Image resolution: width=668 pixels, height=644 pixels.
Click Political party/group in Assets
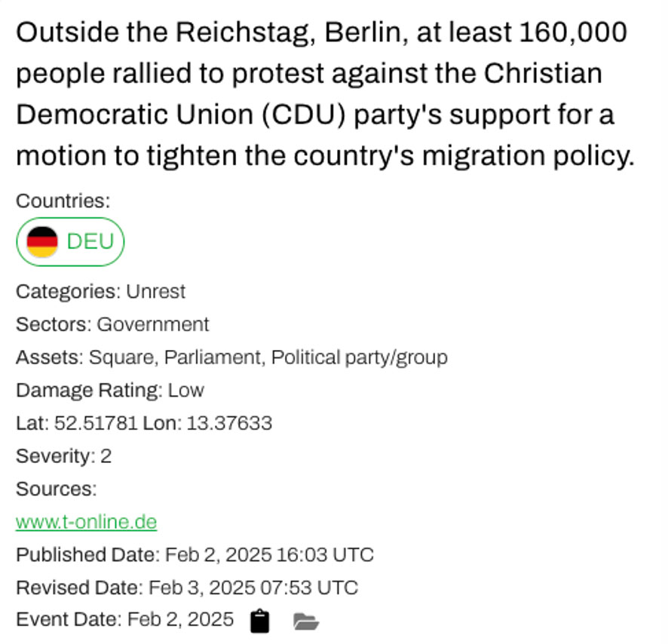(359, 357)
